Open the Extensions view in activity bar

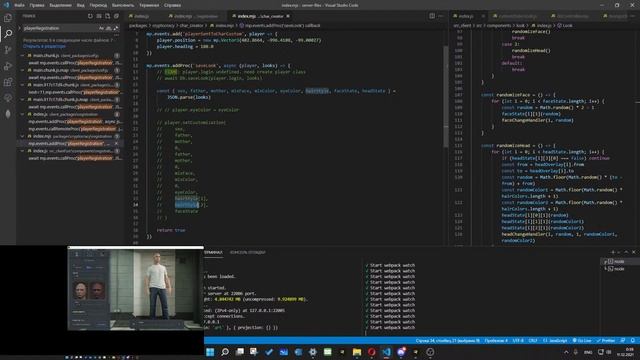8,82
